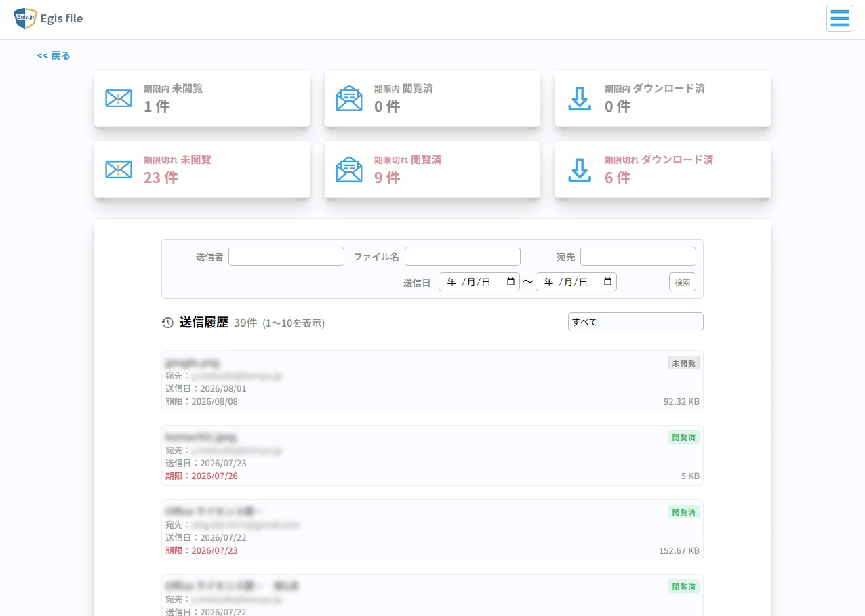This screenshot has width=865, height=616.
Task: Open the hamburger menu
Action: pos(839,18)
